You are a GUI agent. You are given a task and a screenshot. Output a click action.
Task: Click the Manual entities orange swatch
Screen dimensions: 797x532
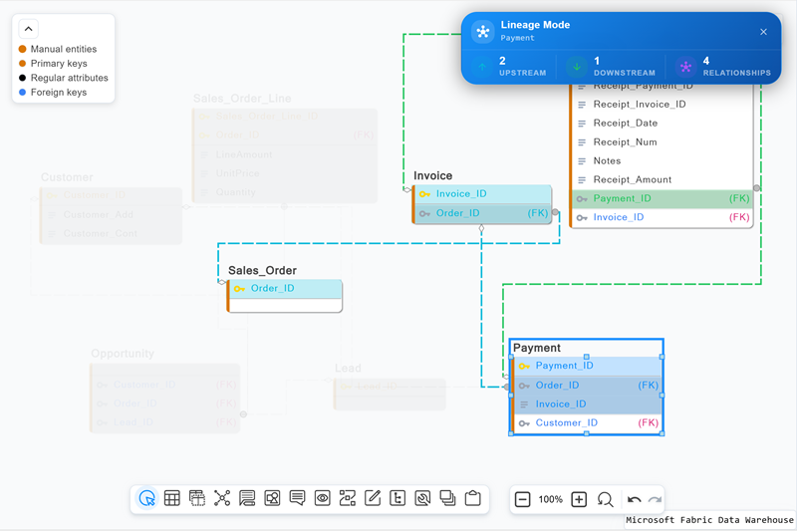[22, 49]
